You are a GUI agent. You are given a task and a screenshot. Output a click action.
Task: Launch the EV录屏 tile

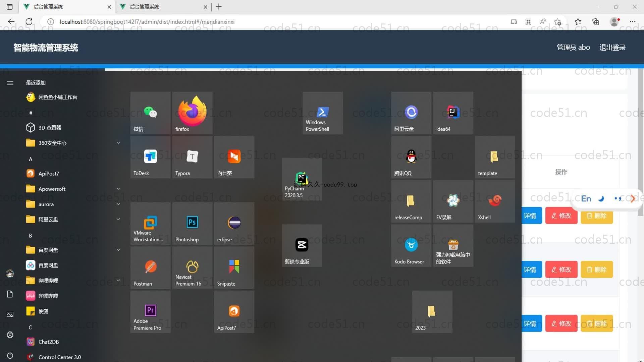pos(453,201)
